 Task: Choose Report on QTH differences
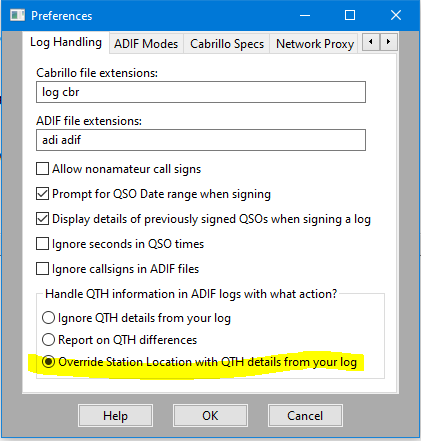click(48, 340)
